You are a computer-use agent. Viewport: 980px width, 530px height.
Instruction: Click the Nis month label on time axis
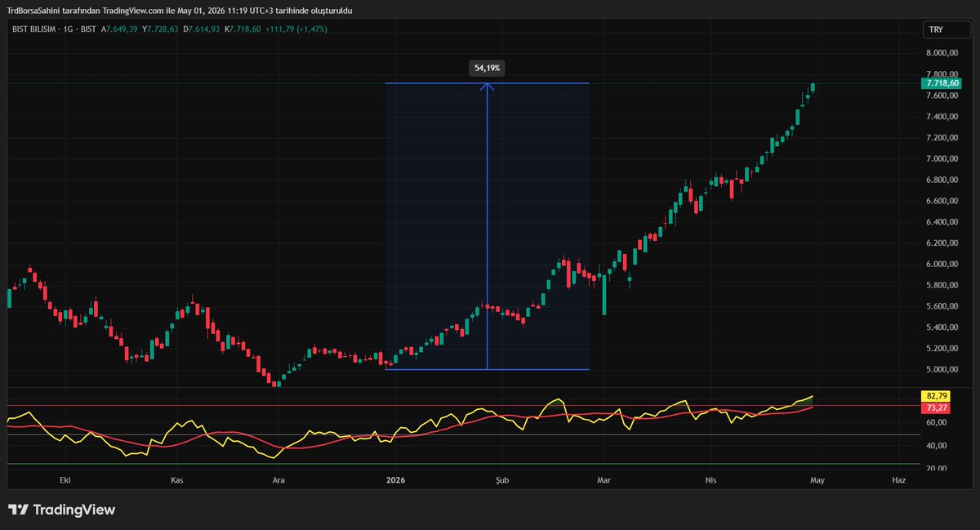point(710,481)
